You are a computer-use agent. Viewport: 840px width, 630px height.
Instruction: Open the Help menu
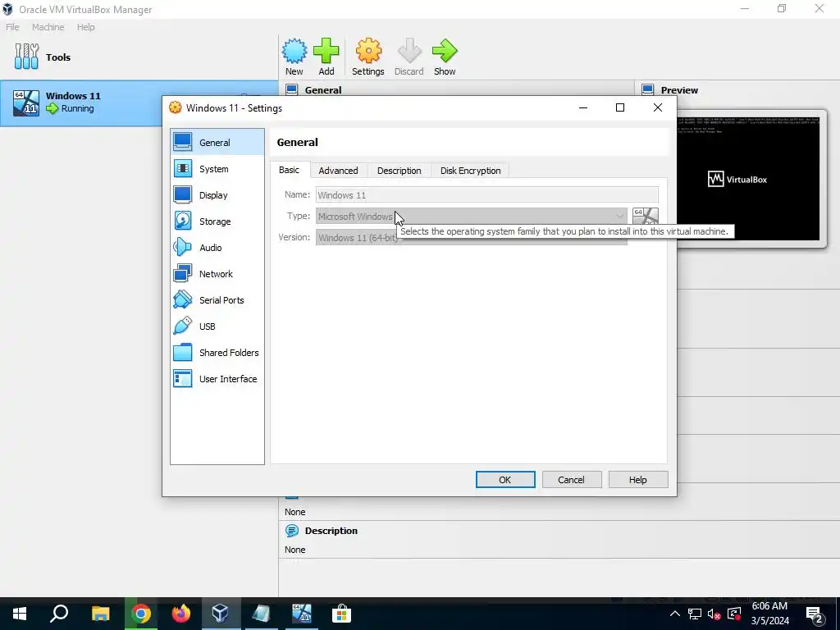(x=85, y=27)
